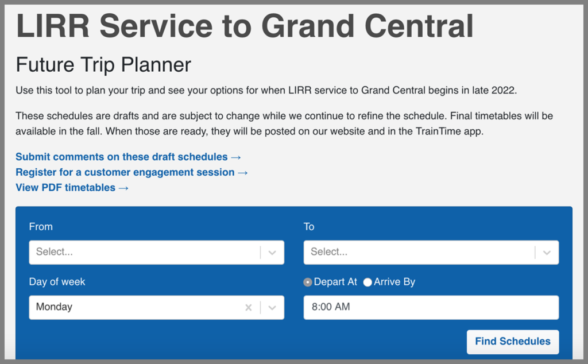Click inside the From station select field
This screenshot has width=588, height=364.
144,253
